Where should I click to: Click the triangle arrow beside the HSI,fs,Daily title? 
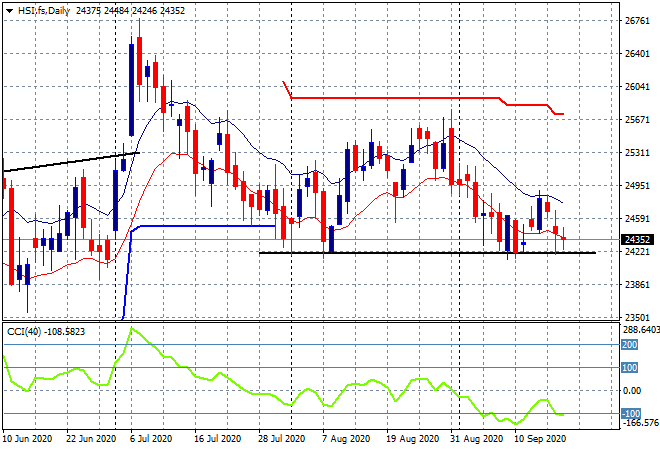[x=9, y=11]
